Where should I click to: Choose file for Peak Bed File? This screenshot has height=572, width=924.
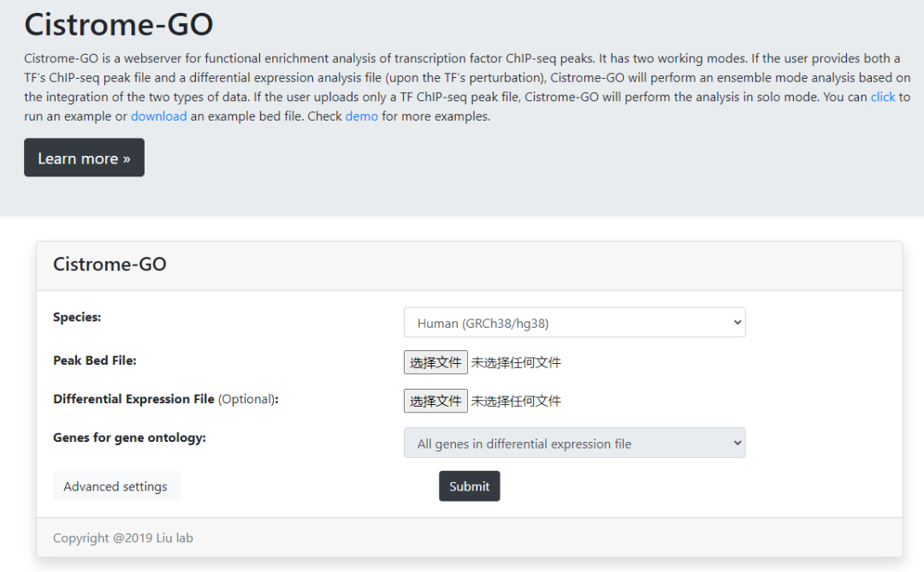[435, 362]
